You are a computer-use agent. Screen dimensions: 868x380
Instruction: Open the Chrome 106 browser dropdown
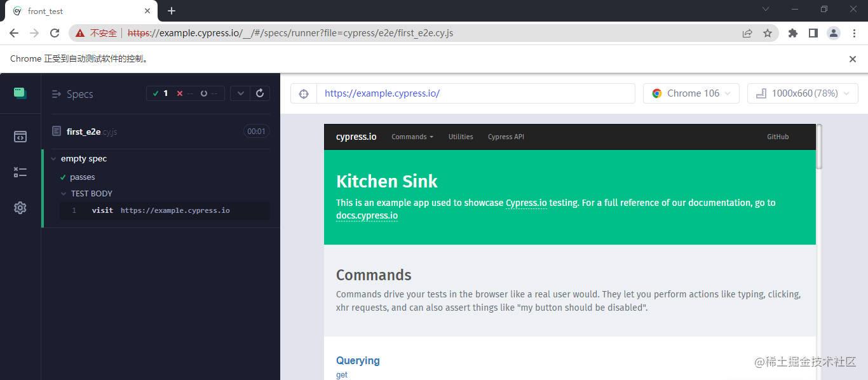[x=691, y=93]
